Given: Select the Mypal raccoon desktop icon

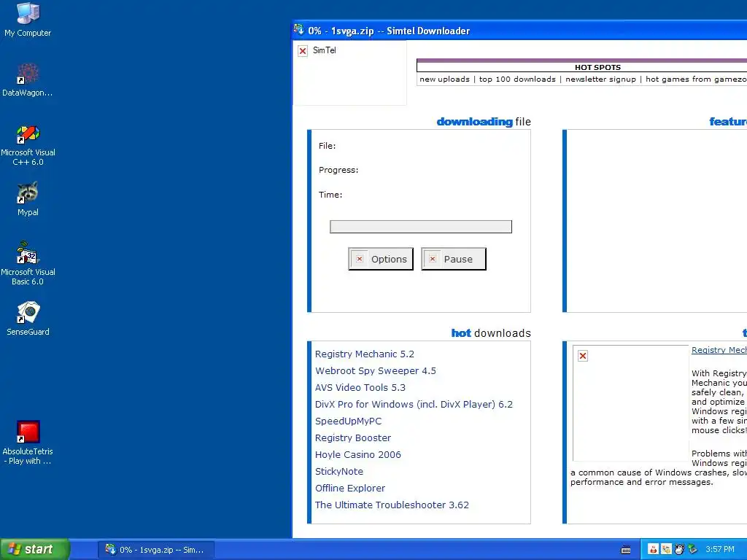Looking at the screenshot, I should [x=28, y=200].
